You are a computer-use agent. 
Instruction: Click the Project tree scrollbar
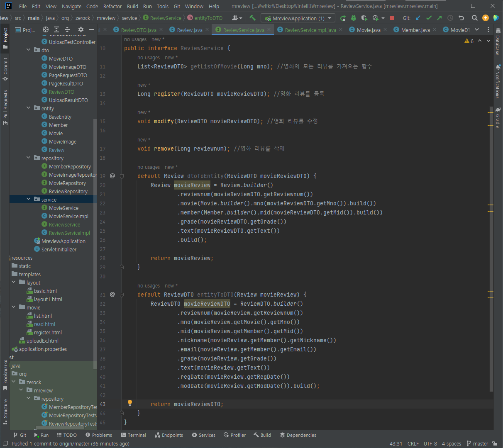95,244
